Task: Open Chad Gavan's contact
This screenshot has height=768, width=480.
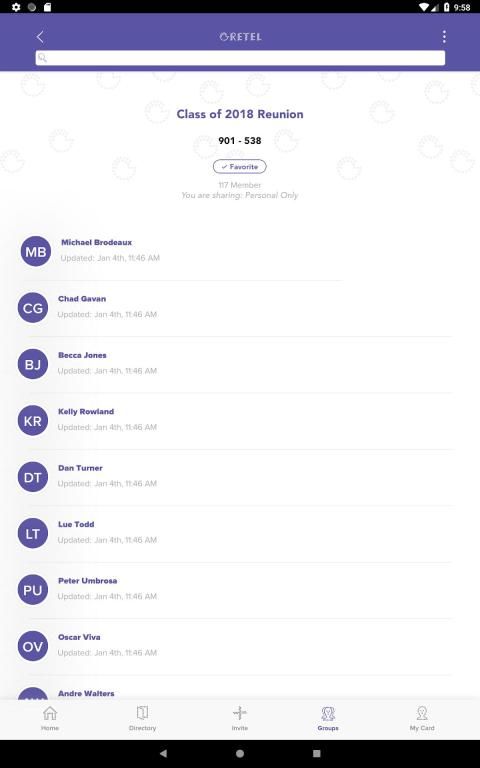Action: tap(235, 308)
